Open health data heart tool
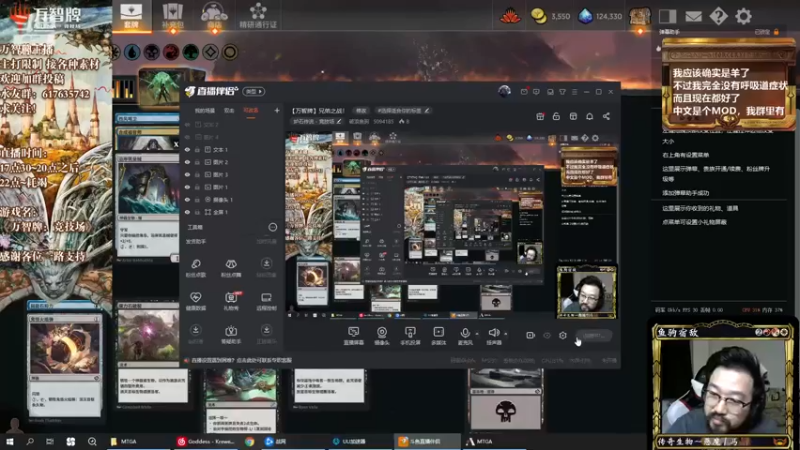800x450 pixels. pyautogui.click(x=195, y=301)
